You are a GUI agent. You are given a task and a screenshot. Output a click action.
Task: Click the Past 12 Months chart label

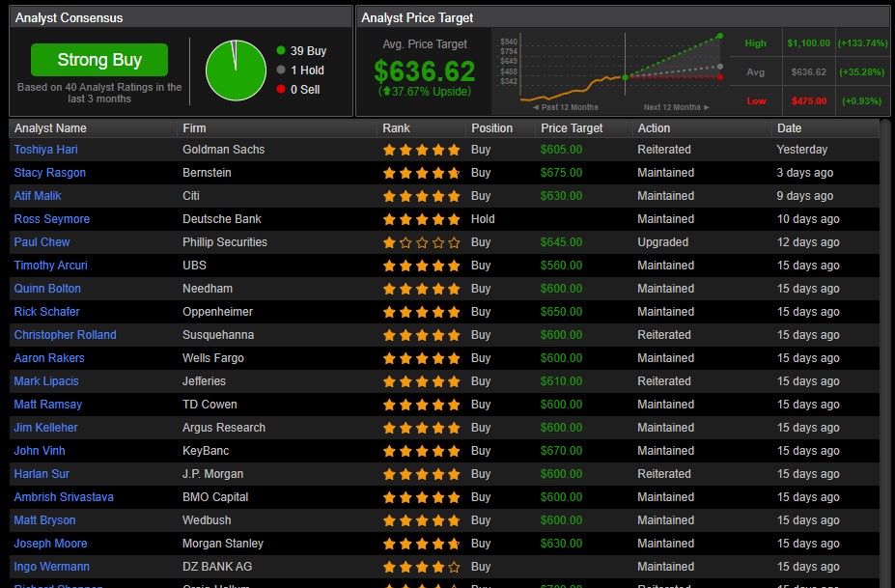(x=566, y=107)
